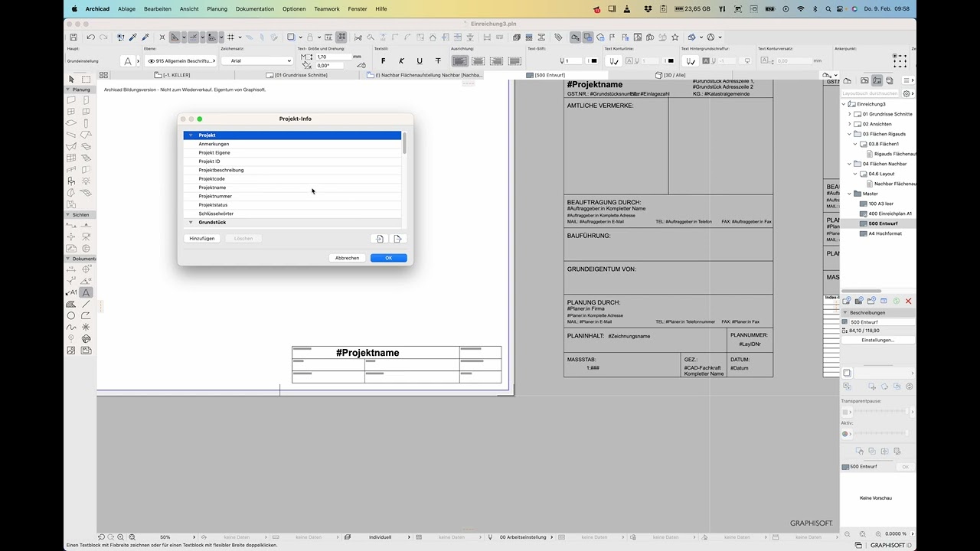
Task: Click the OK button in Projekt-Info
Action: 388,258
